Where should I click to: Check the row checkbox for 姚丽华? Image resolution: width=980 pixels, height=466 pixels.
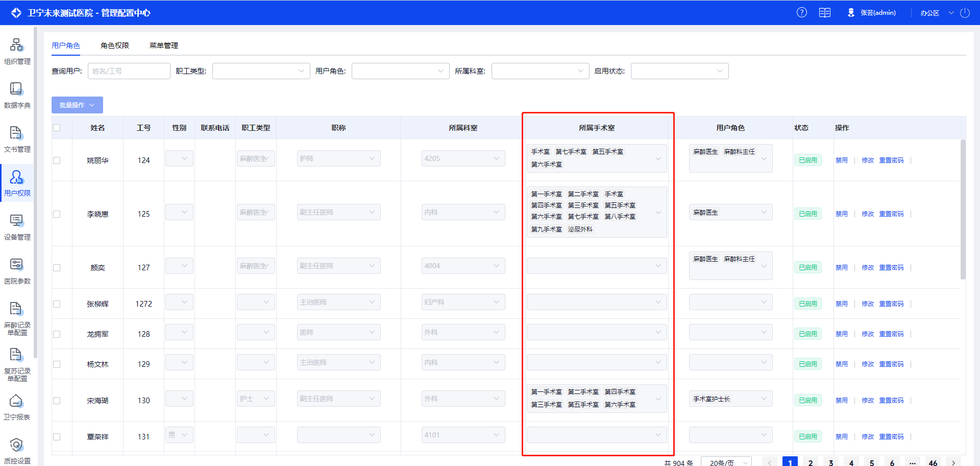(57, 160)
